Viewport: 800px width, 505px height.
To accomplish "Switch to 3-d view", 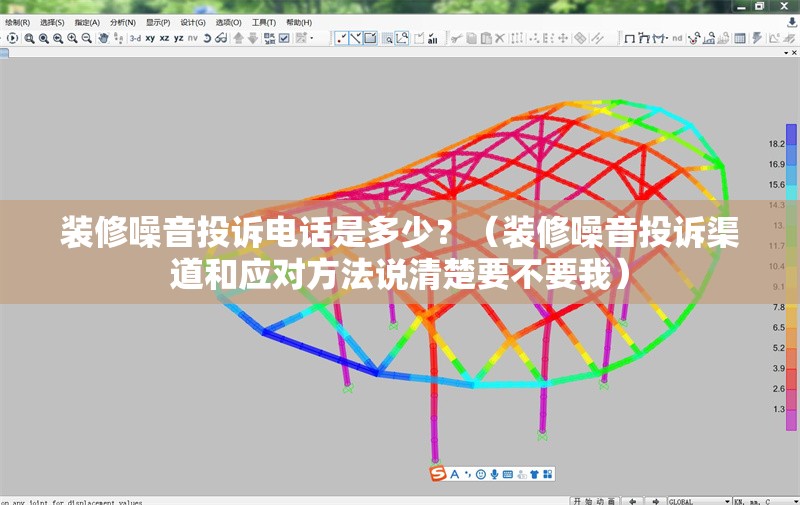I will 135,38.
